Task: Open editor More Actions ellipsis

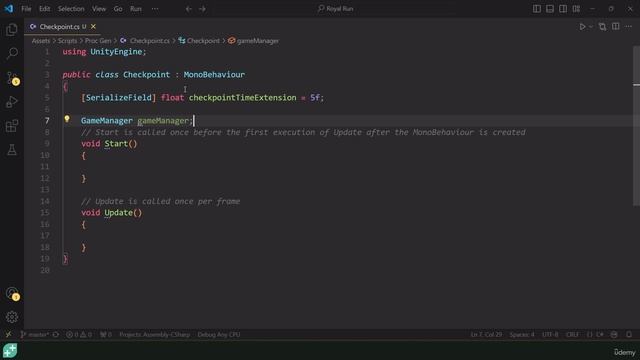Action: click(x=629, y=27)
